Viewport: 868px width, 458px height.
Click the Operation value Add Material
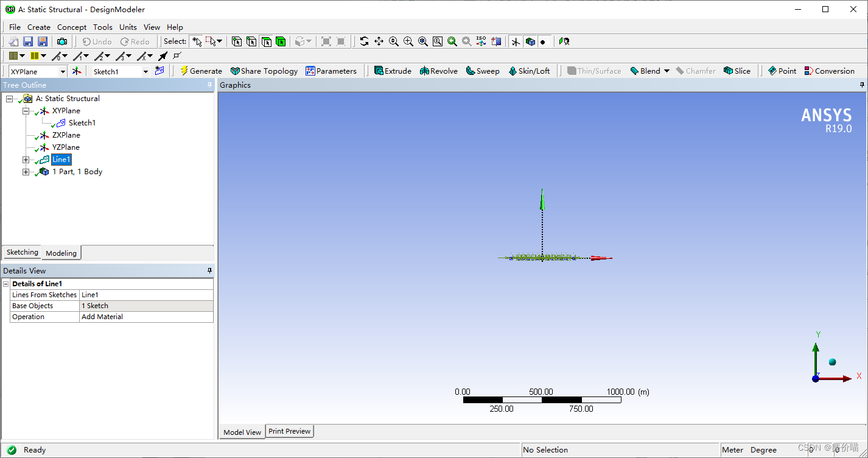[147, 317]
